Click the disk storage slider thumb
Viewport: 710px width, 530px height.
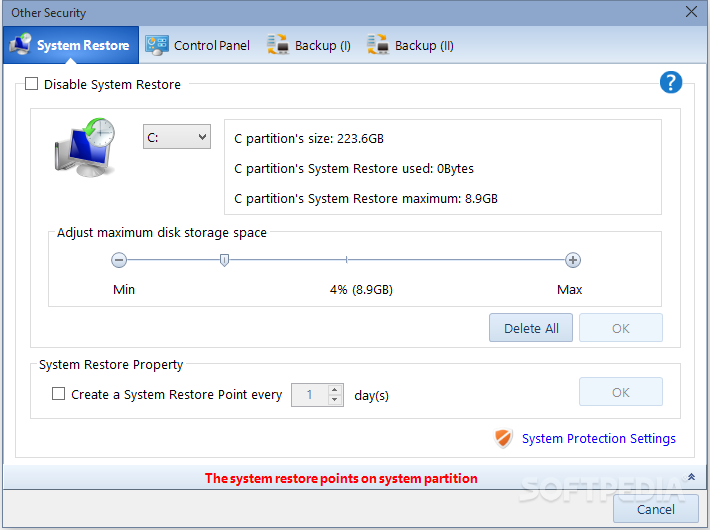[x=224, y=260]
